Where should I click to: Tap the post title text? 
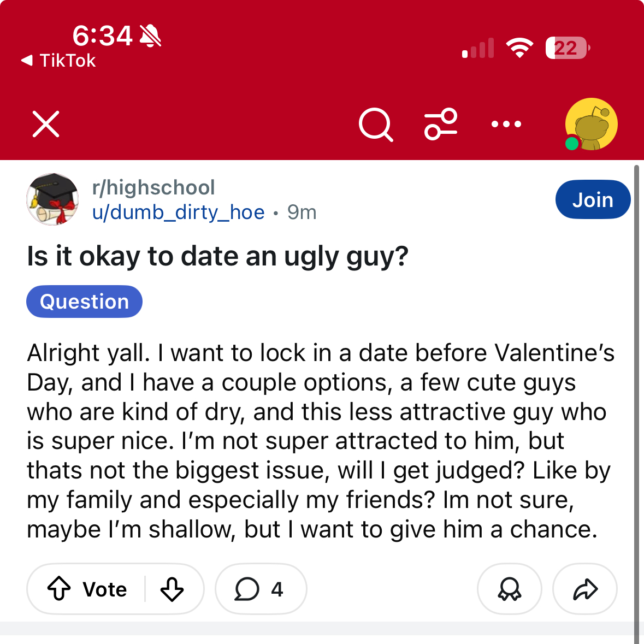(217, 256)
